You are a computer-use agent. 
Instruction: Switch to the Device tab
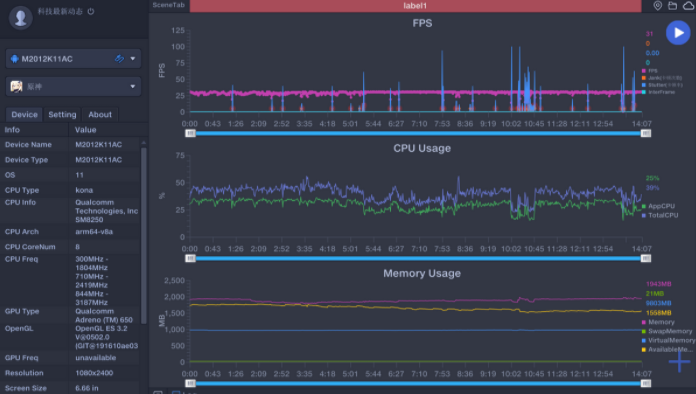pyautogui.click(x=24, y=114)
